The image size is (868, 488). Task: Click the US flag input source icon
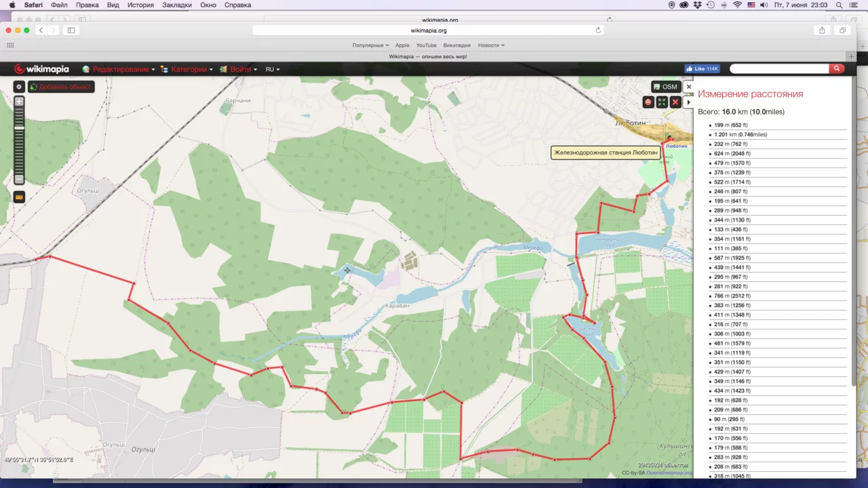(751, 5)
